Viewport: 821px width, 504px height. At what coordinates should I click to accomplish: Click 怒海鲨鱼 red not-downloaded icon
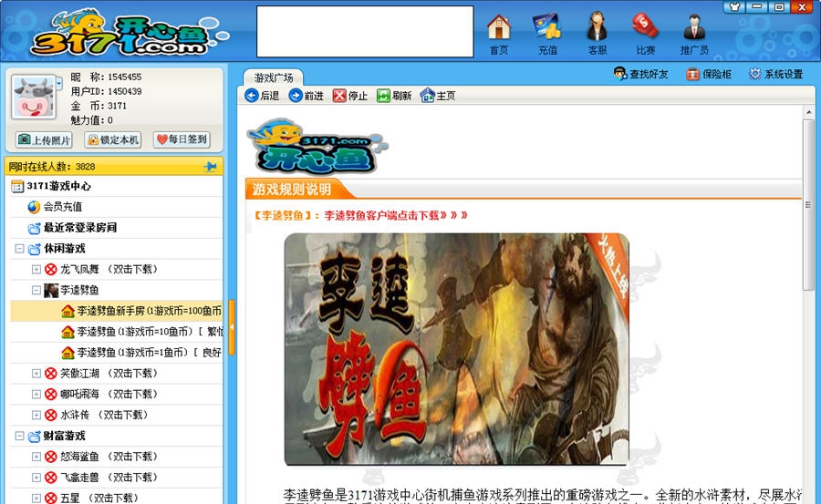51,457
